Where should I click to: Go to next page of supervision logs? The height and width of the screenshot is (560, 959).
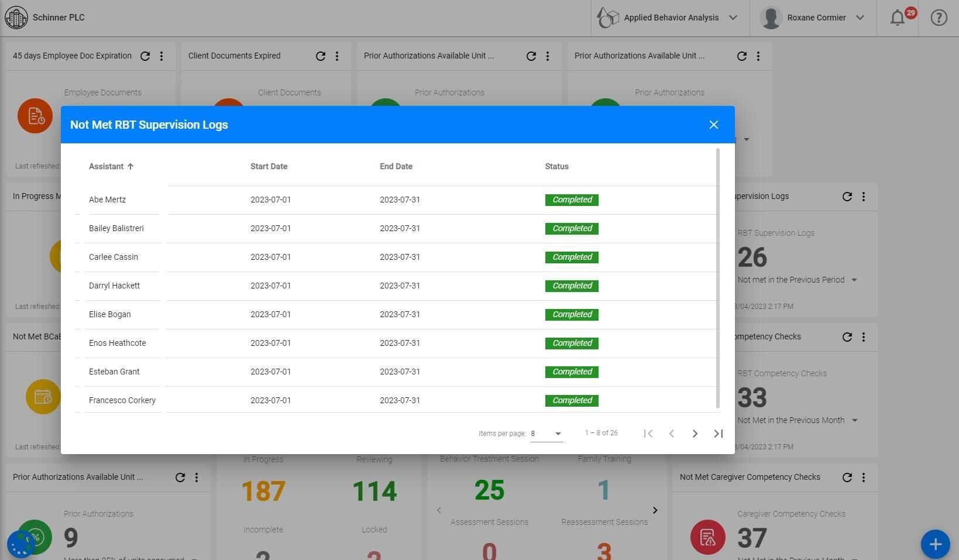pyautogui.click(x=695, y=434)
